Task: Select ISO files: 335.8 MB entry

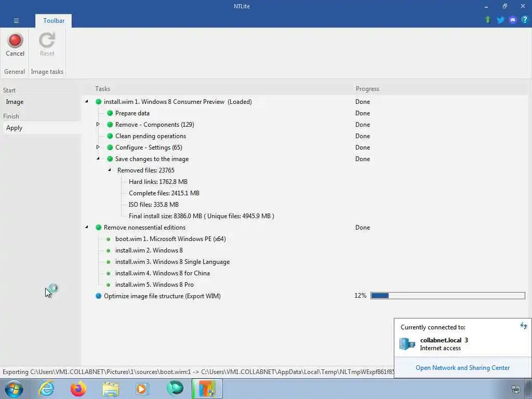Action: pos(154,205)
